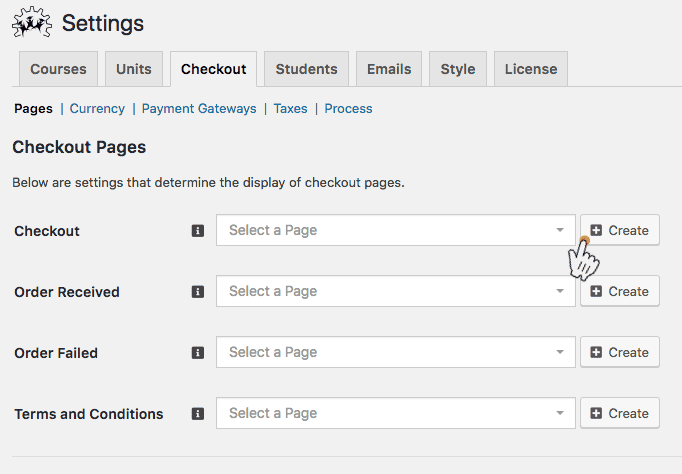Viewport: 682px width, 474px height.
Task: Select the Pages sub-section link
Action: 33,108
